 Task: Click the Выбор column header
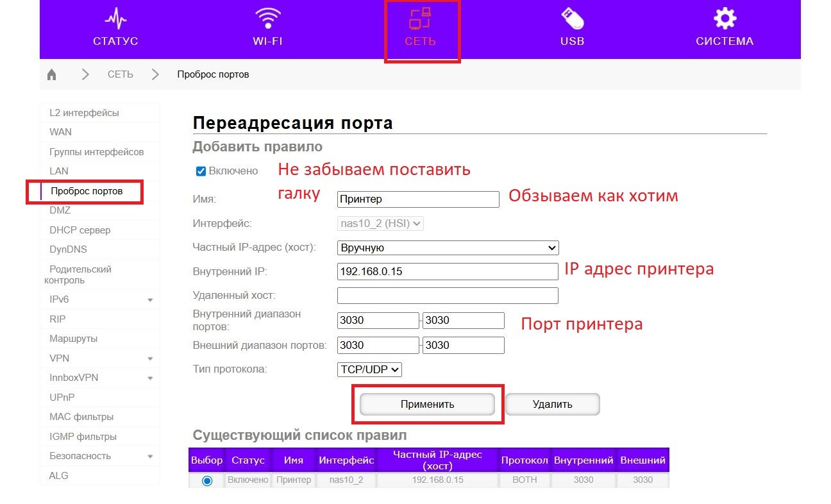point(206,460)
